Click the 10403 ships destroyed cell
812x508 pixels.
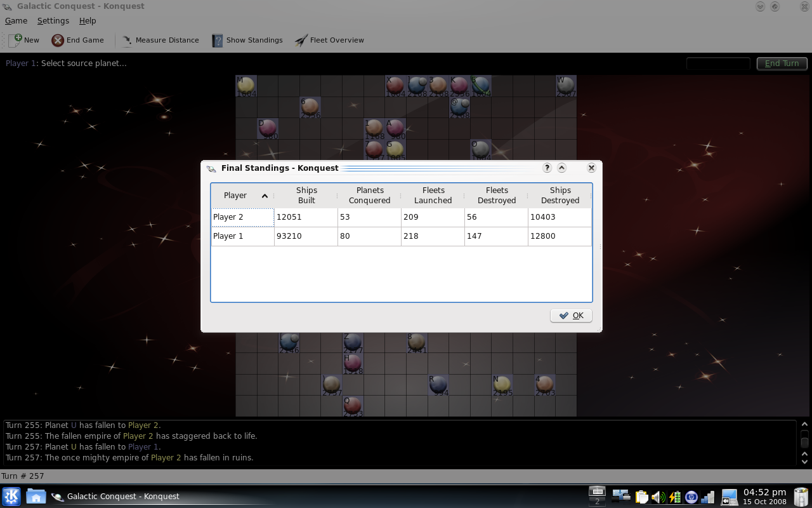coord(560,217)
